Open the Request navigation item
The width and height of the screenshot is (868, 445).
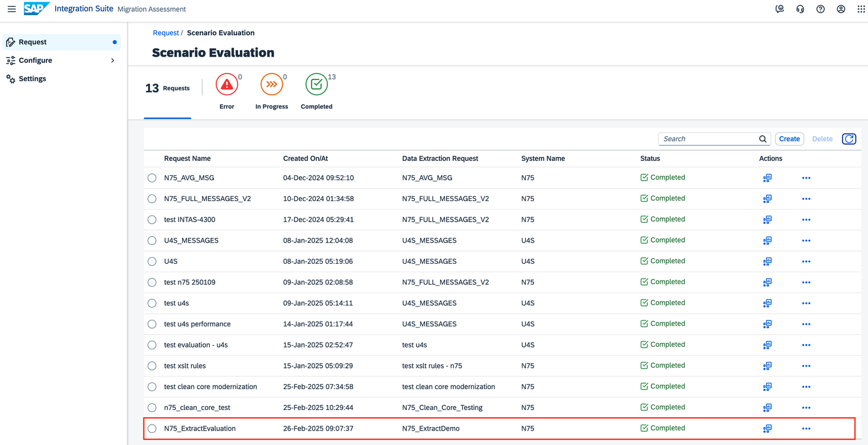(60, 42)
